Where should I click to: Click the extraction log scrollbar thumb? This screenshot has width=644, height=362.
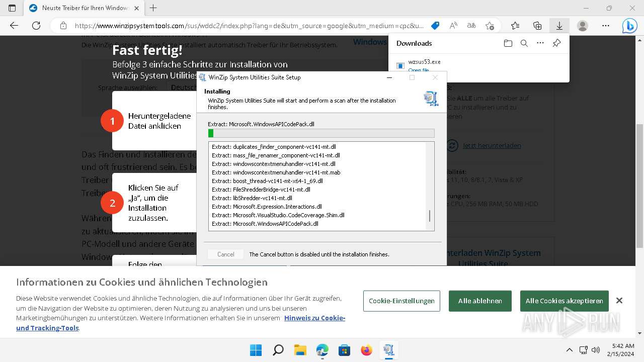[430, 216]
